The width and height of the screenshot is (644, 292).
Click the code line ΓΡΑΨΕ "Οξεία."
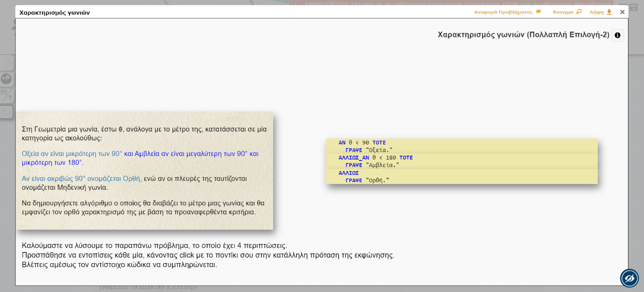click(x=369, y=150)
